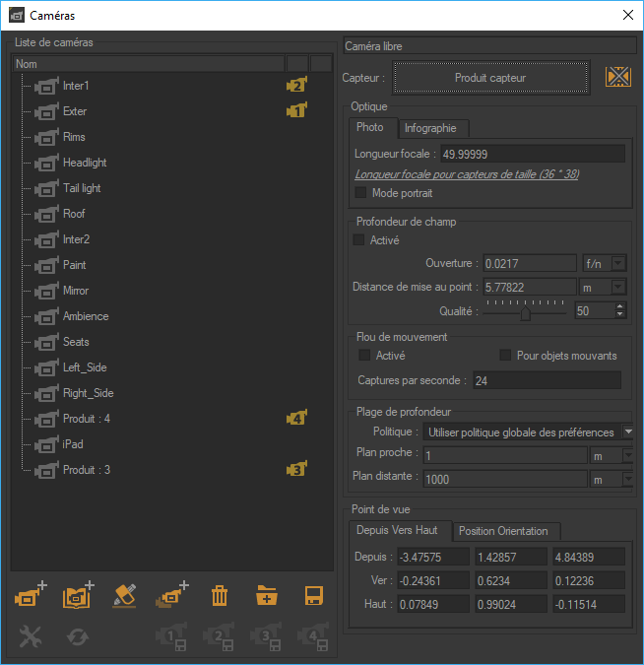The width and height of the screenshot is (644, 665).
Task: Click the new camera group folder icon
Action: 267,595
